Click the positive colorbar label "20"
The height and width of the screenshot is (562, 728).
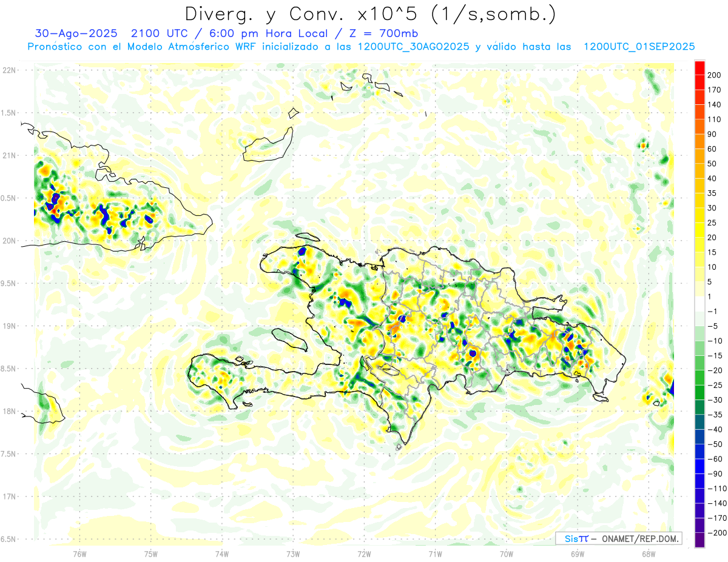point(712,238)
